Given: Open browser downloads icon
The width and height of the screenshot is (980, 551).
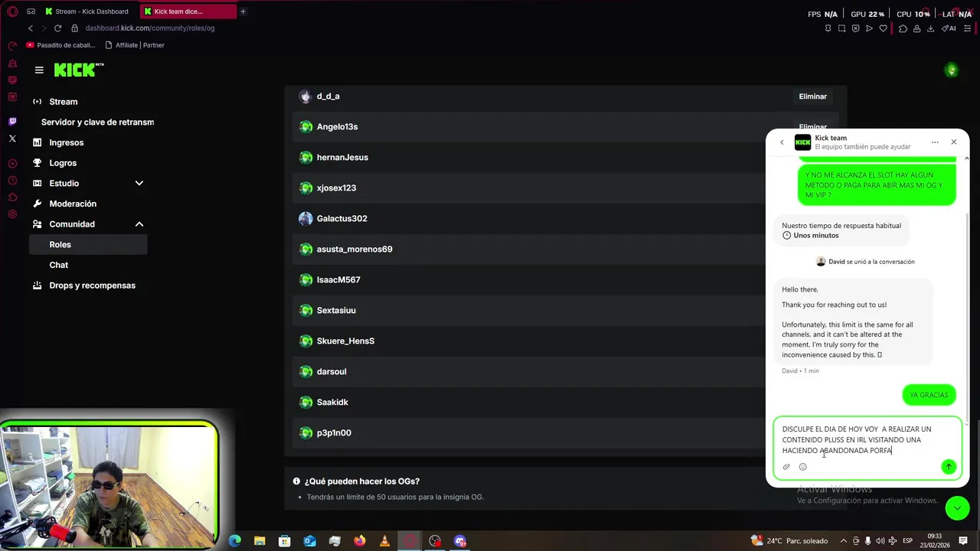Looking at the screenshot, I should tap(930, 28).
